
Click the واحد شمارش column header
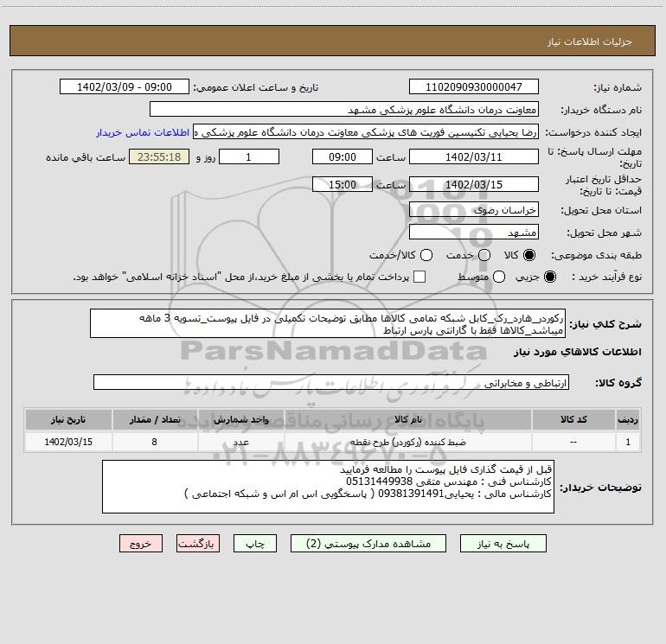tap(240, 419)
